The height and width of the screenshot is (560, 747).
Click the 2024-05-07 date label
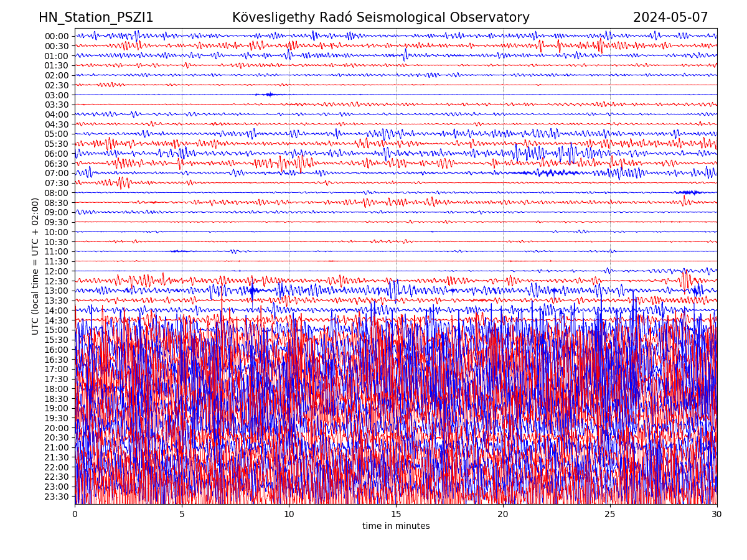[x=670, y=18]
